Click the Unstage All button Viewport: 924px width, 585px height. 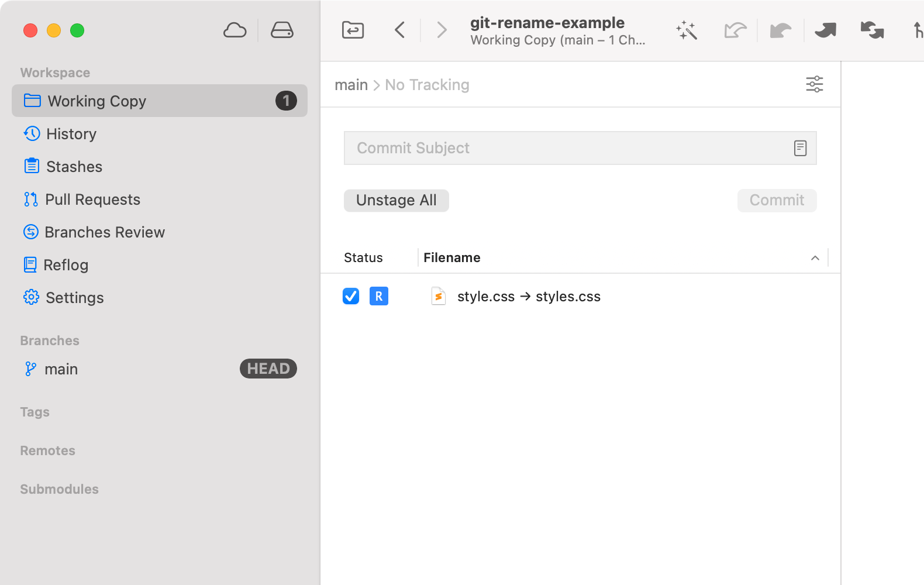click(396, 201)
